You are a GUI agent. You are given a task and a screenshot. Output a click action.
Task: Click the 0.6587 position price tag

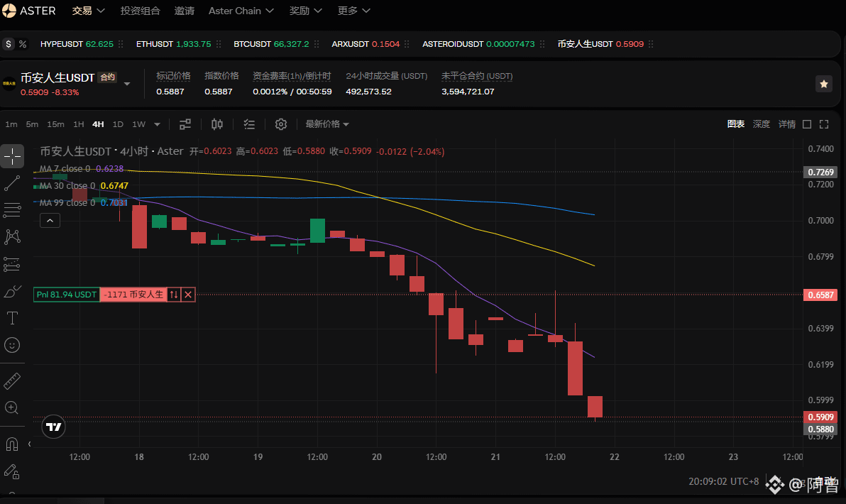coord(820,295)
